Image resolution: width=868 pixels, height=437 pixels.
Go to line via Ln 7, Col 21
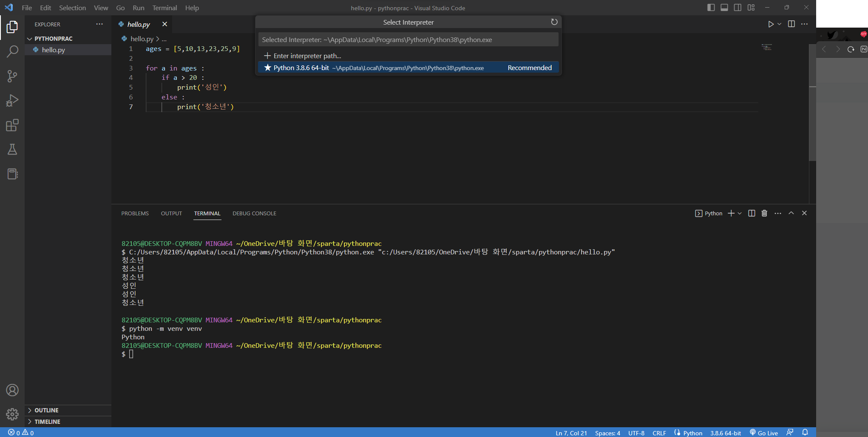571,433
